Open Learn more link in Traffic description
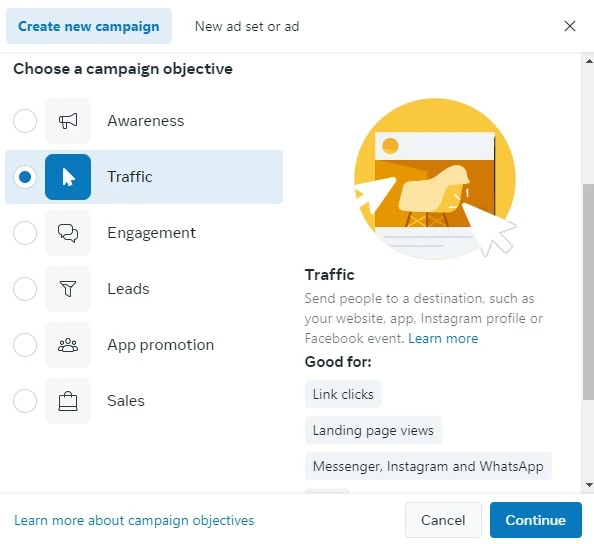The image size is (594, 544). (443, 338)
